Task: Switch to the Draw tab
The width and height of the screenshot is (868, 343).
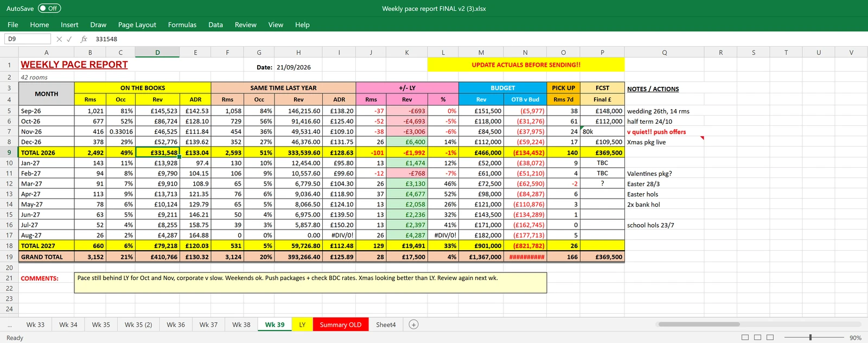Action: click(98, 24)
